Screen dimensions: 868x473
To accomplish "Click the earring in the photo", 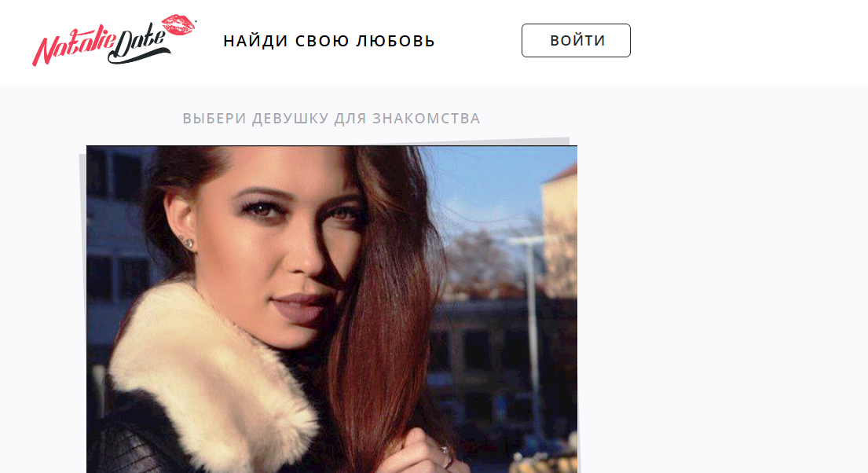I will 188,243.
